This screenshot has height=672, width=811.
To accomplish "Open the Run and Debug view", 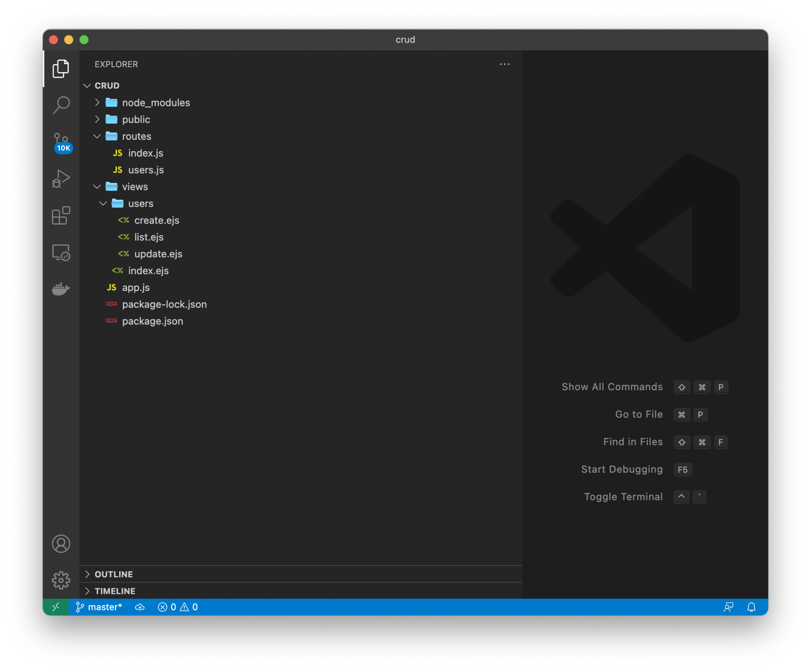I will (x=61, y=179).
